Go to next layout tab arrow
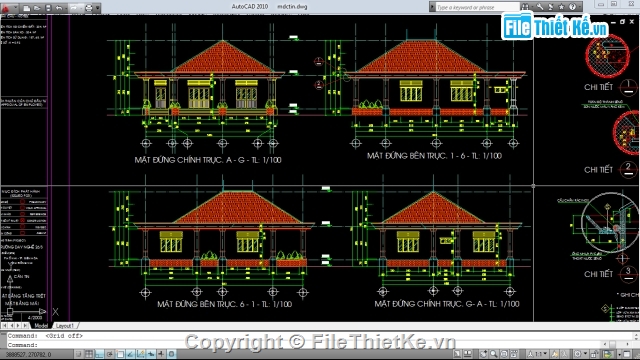 [18, 326]
